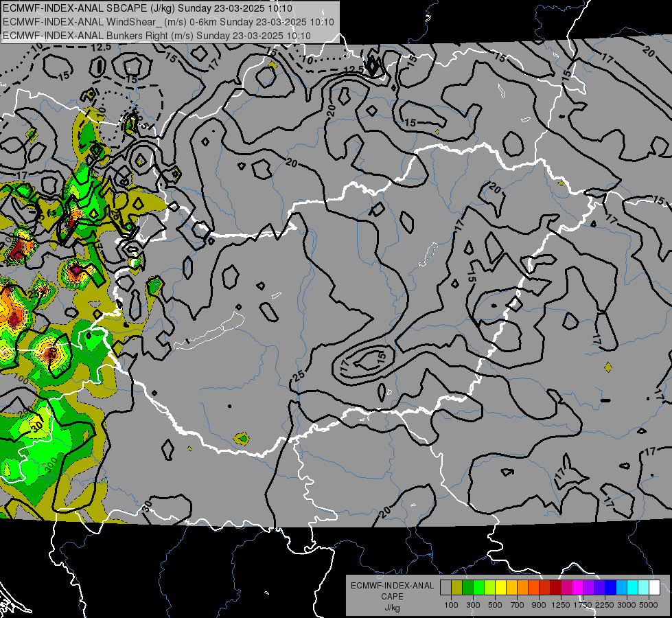Click the pale cyan legend swatch
Viewport: 672px width, 618px height.
[x=644, y=588]
